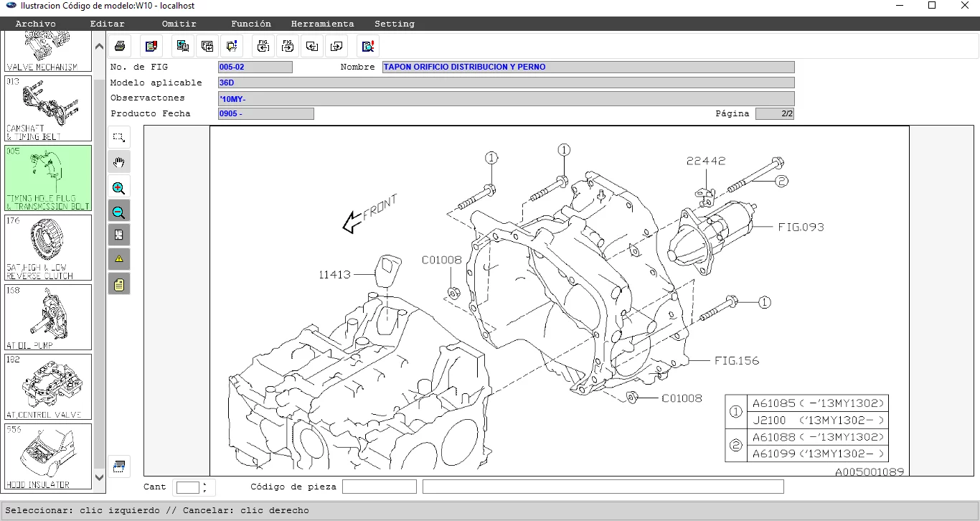Select the Camshaft & Timing Belt thumbnail
The width and height of the screenshot is (980, 521).
coord(48,108)
